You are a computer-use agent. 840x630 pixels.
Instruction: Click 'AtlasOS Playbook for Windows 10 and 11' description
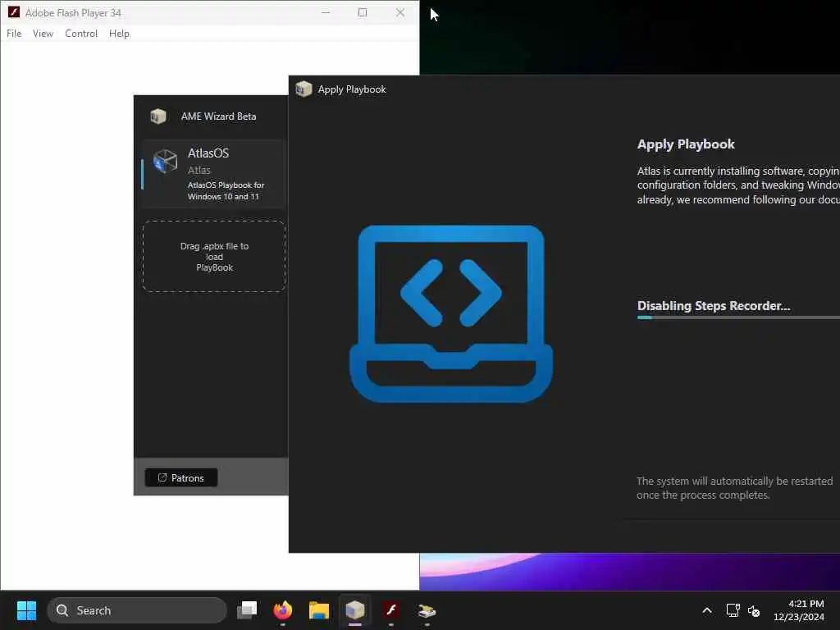[226, 190]
